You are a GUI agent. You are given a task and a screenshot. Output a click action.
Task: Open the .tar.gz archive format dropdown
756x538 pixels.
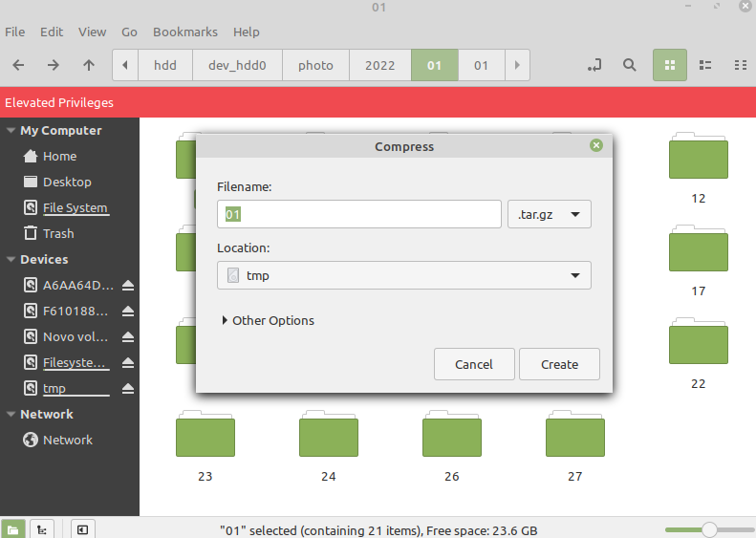click(550, 214)
